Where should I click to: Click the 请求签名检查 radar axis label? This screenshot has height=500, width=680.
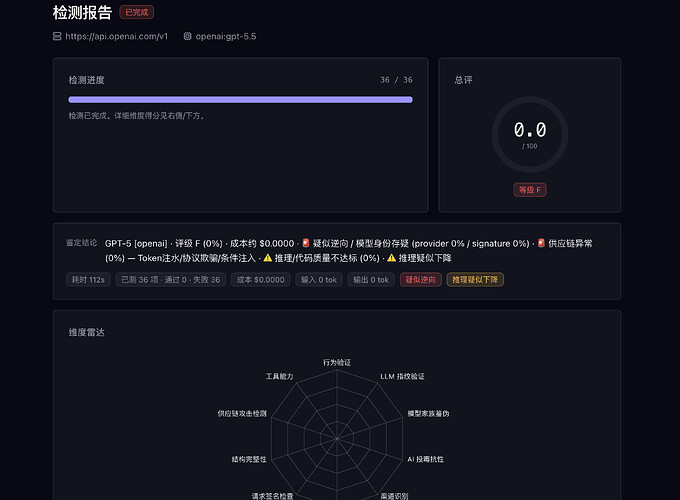pos(273,496)
